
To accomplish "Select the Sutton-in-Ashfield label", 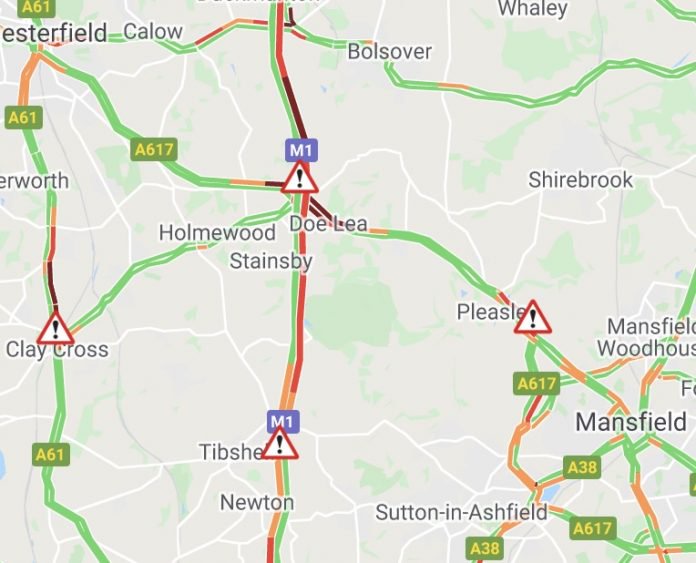I will 461,512.
